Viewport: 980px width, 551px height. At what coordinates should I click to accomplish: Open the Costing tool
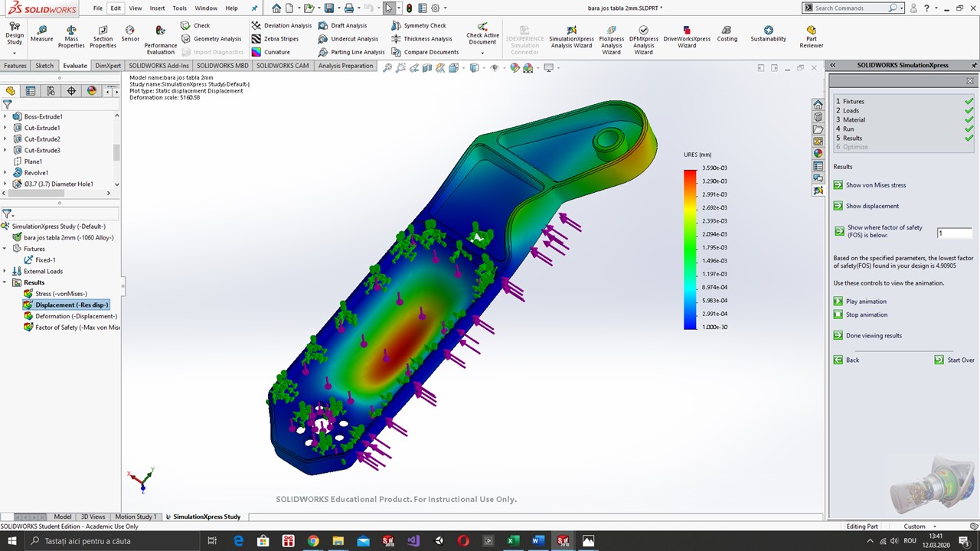coord(727,34)
